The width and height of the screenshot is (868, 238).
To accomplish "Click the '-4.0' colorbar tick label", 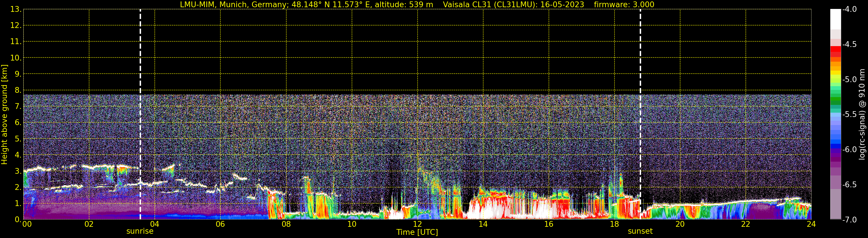I will tap(849, 9).
